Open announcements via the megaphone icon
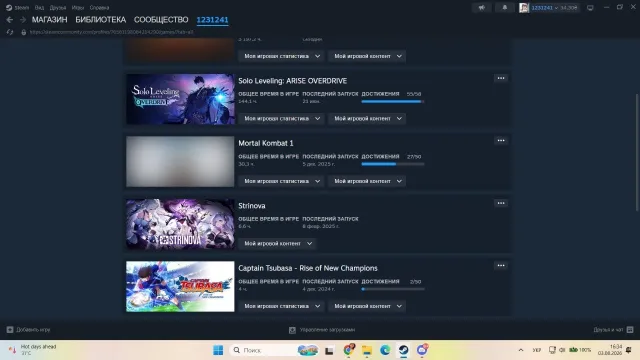 482,7
